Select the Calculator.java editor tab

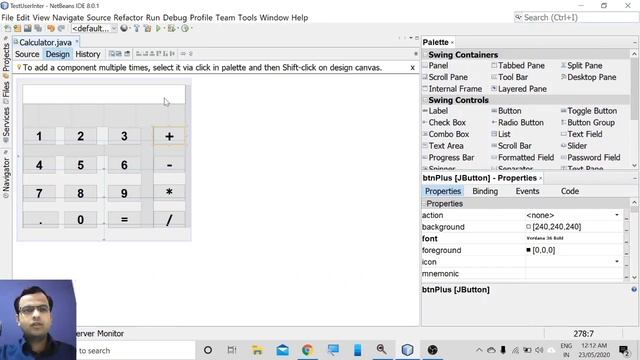[45, 42]
